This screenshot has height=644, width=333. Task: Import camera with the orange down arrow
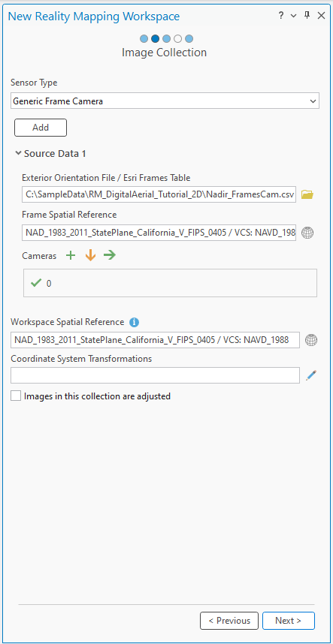pos(90,255)
